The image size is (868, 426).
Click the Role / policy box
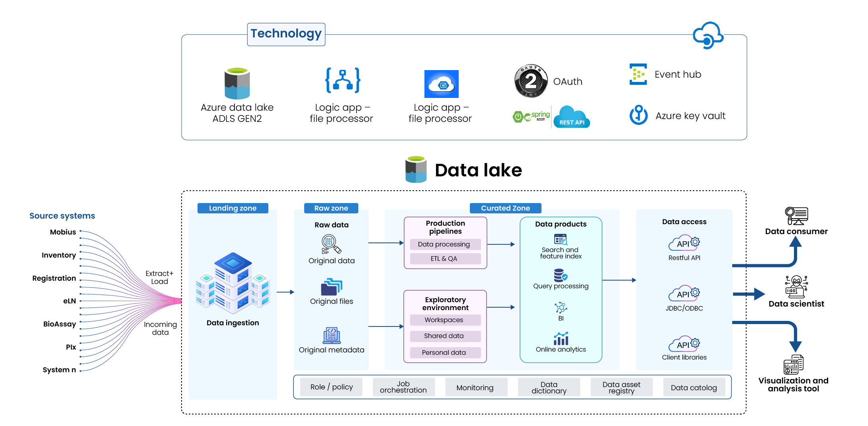point(331,387)
